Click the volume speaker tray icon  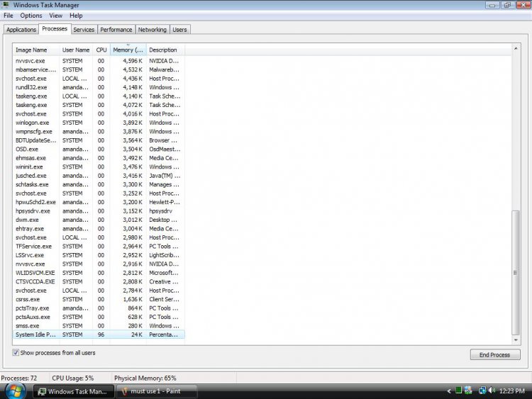coord(492,390)
